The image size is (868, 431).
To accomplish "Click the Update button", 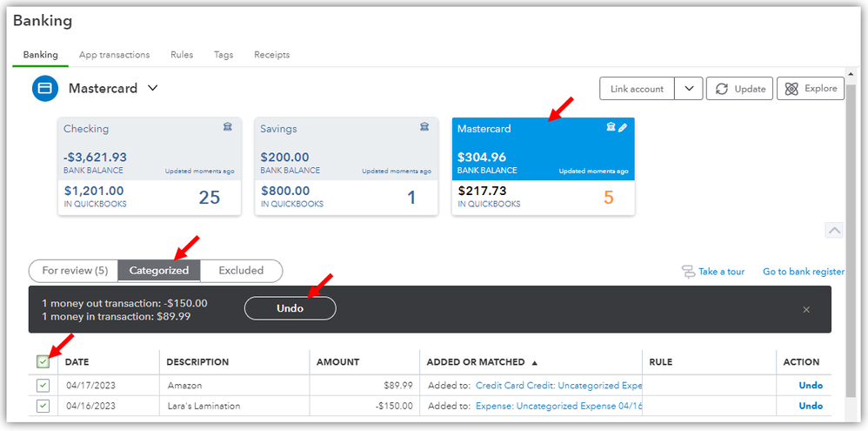I will click(x=739, y=89).
